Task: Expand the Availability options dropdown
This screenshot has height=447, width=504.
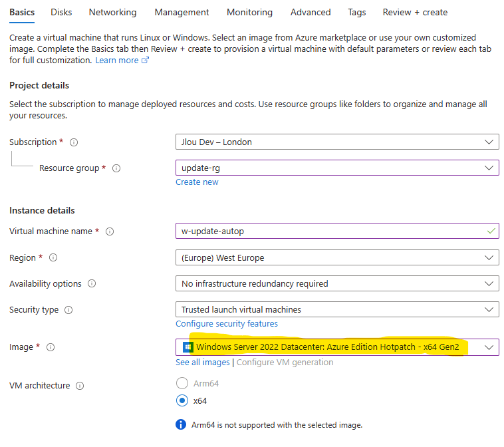Action: point(337,283)
